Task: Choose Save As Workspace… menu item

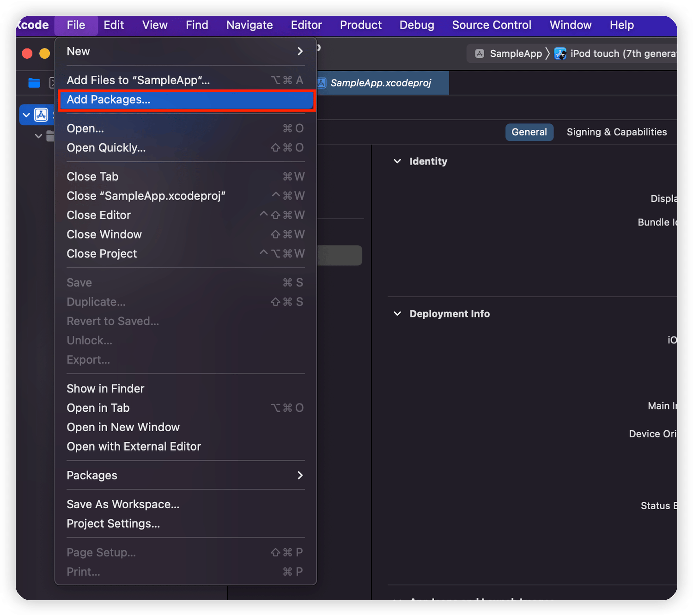Action: pos(186,504)
